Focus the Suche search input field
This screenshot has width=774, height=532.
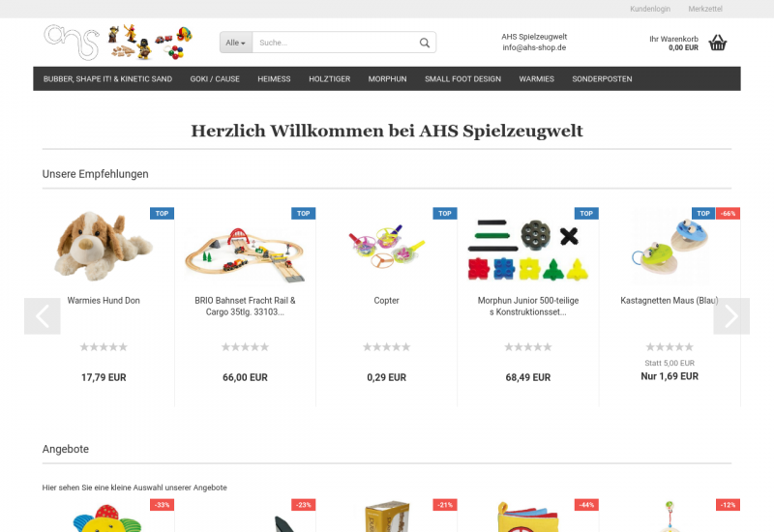tap(336, 43)
